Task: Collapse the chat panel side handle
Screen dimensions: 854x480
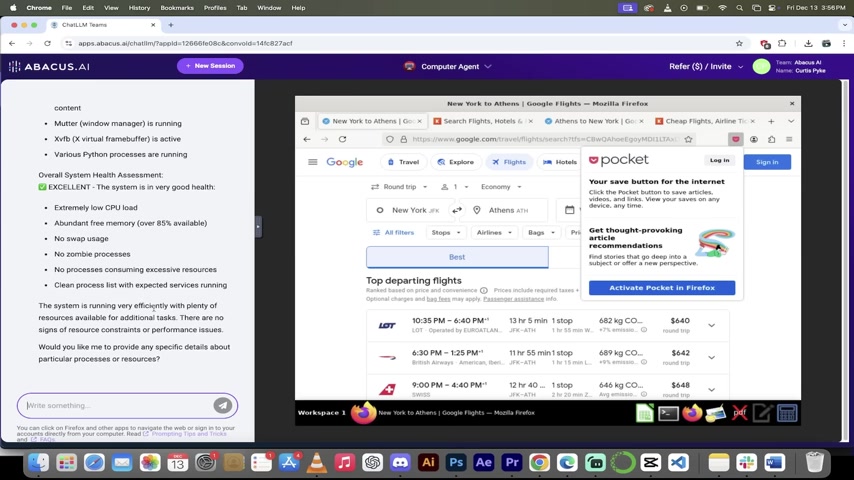Action: point(258,227)
